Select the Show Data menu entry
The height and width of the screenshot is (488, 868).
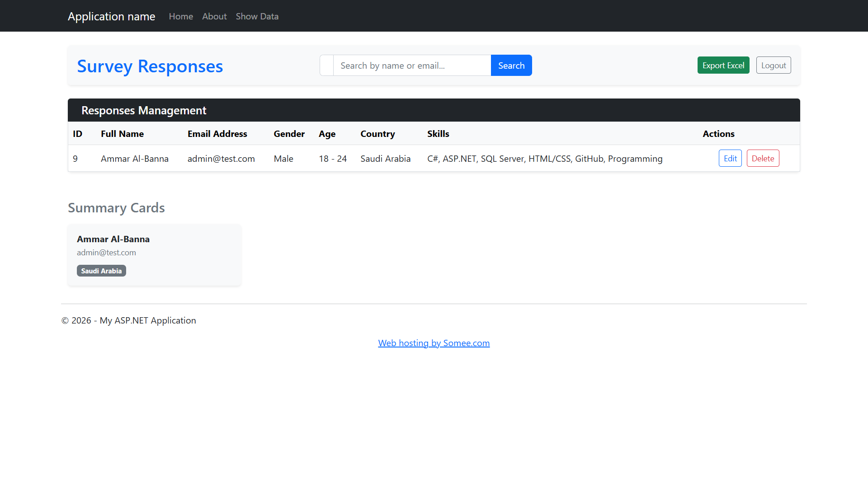(257, 16)
